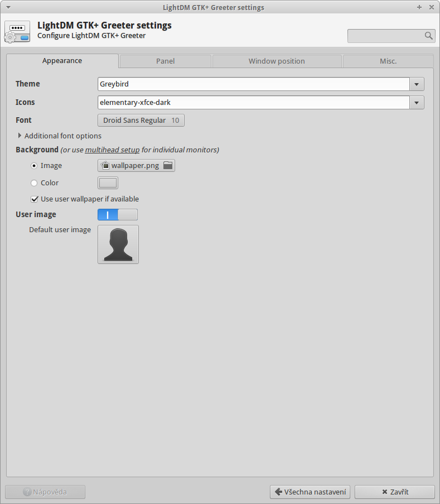
Task: Click the search magnifier icon
Action: coord(428,35)
